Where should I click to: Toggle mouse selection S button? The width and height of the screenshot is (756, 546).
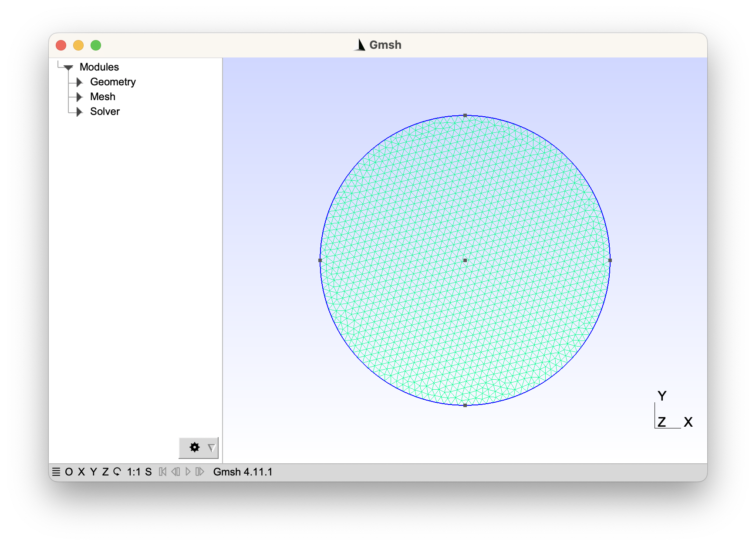tap(148, 472)
